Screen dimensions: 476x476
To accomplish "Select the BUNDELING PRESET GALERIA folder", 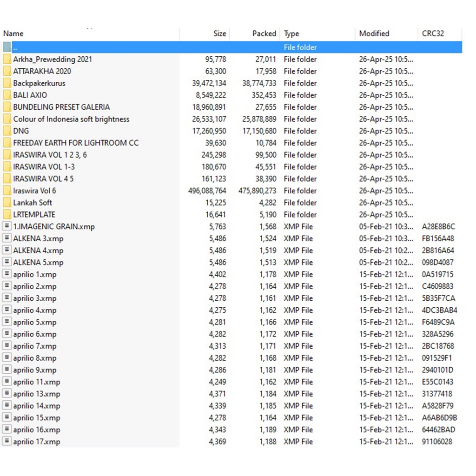I will click(x=61, y=107).
